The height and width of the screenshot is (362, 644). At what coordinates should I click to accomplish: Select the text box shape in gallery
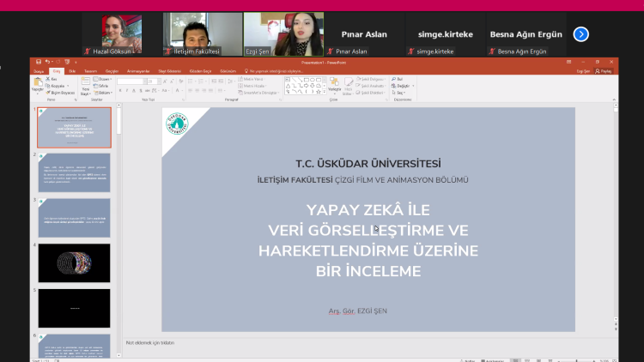(288, 80)
